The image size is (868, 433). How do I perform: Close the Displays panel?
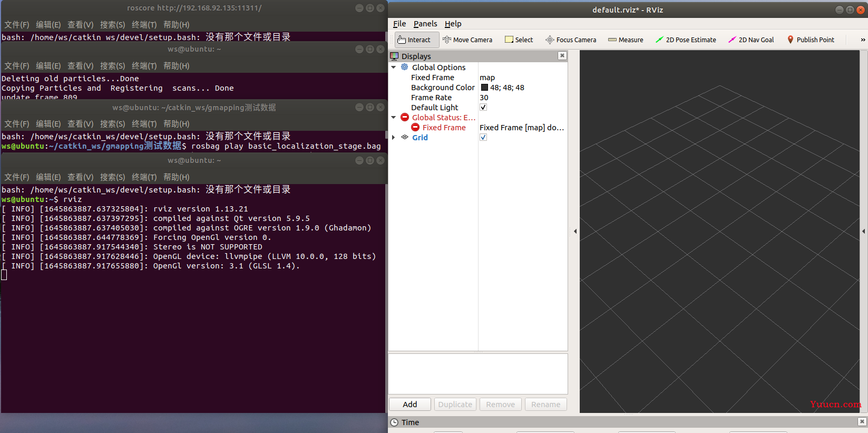tap(562, 55)
